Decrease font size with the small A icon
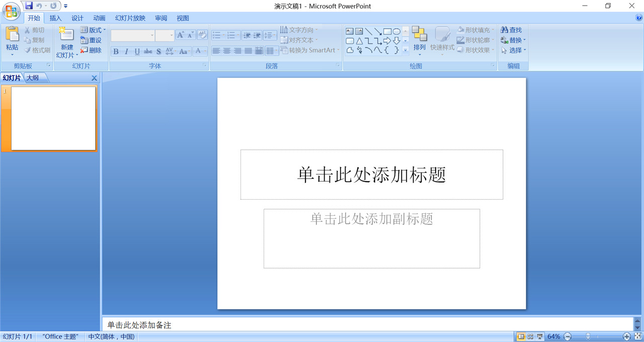644x342 pixels. pyautogui.click(x=190, y=35)
